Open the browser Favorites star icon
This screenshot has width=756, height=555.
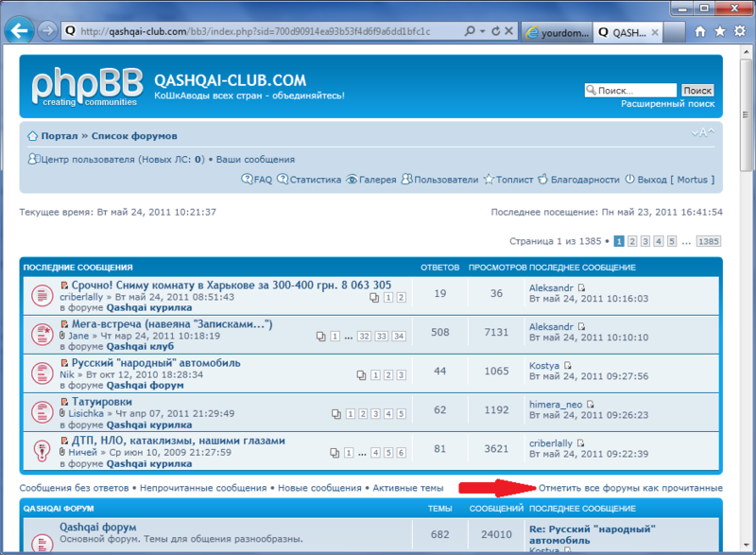tap(719, 31)
